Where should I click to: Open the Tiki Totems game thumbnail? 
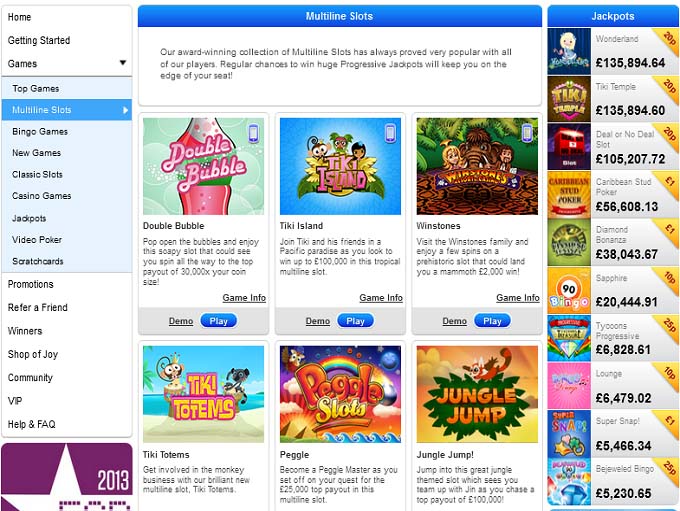point(203,394)
